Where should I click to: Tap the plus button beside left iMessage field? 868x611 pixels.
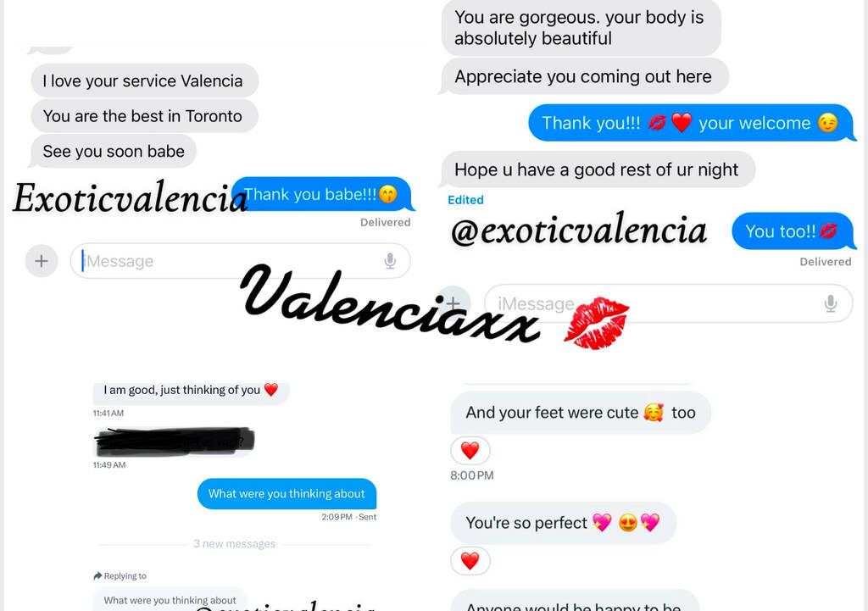tap(42, 261)
